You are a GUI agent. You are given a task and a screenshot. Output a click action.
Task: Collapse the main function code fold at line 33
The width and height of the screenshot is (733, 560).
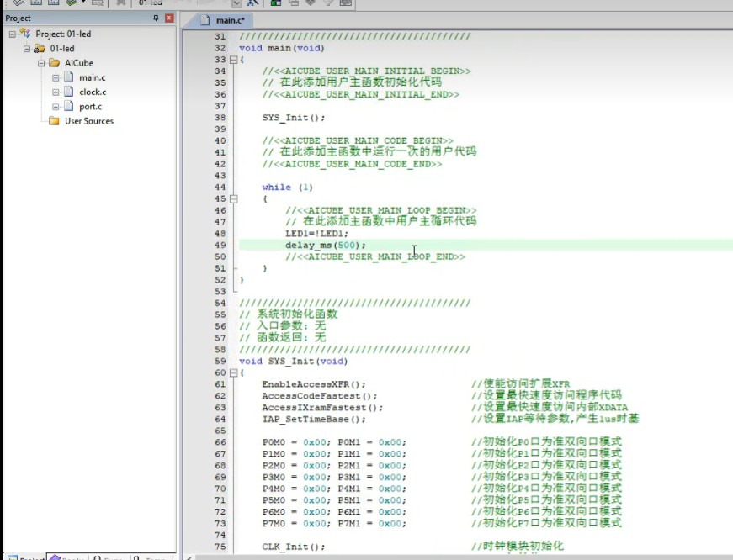(233, 60)
